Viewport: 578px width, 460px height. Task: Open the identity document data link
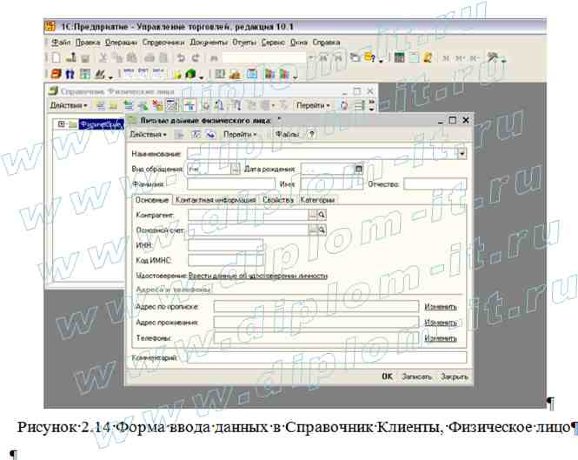pos(258,276)
